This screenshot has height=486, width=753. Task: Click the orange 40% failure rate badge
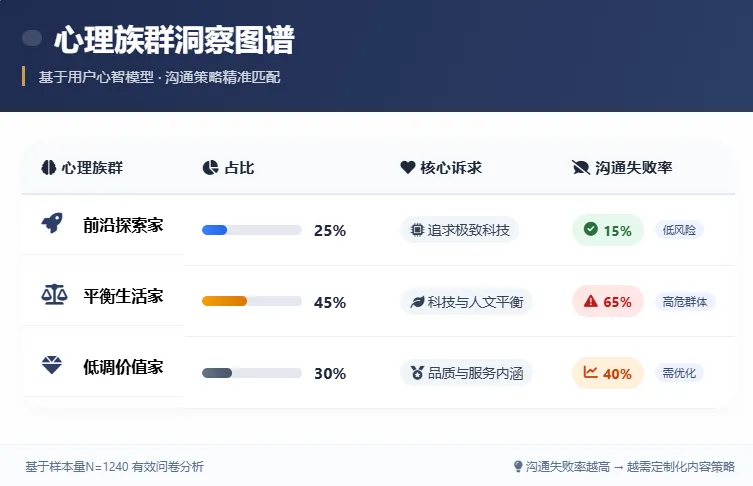(608, 373)
